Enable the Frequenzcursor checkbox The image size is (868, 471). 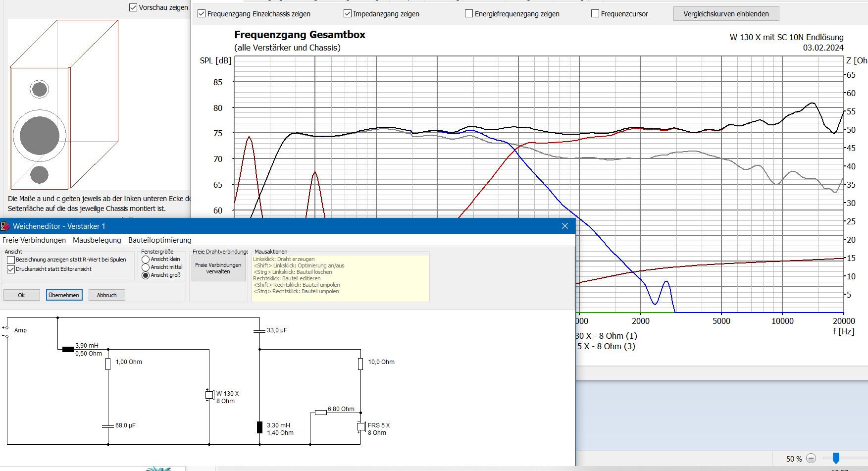[595, 14]
